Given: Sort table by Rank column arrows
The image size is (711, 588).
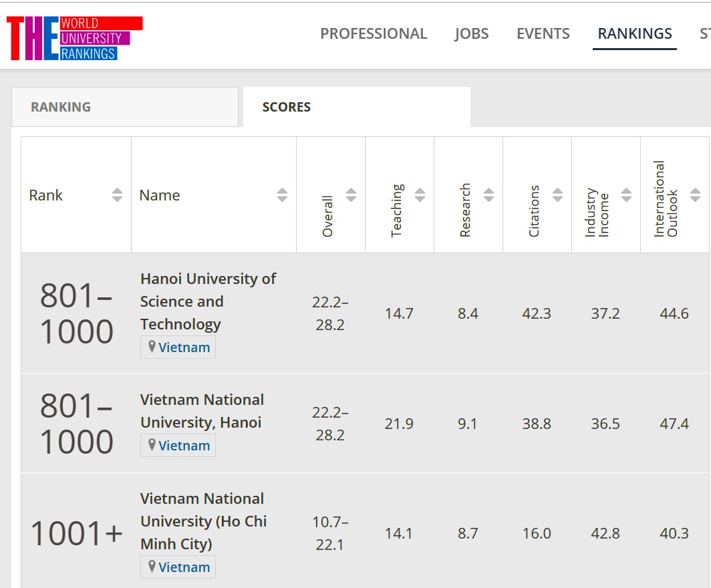Looking at the screenshot, I should coord(117,195).
